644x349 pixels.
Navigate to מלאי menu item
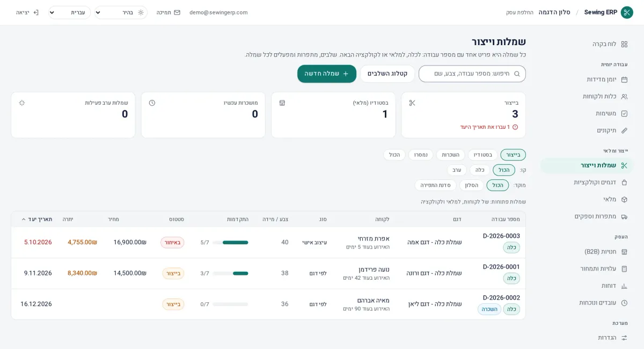(x=587, y=200)
